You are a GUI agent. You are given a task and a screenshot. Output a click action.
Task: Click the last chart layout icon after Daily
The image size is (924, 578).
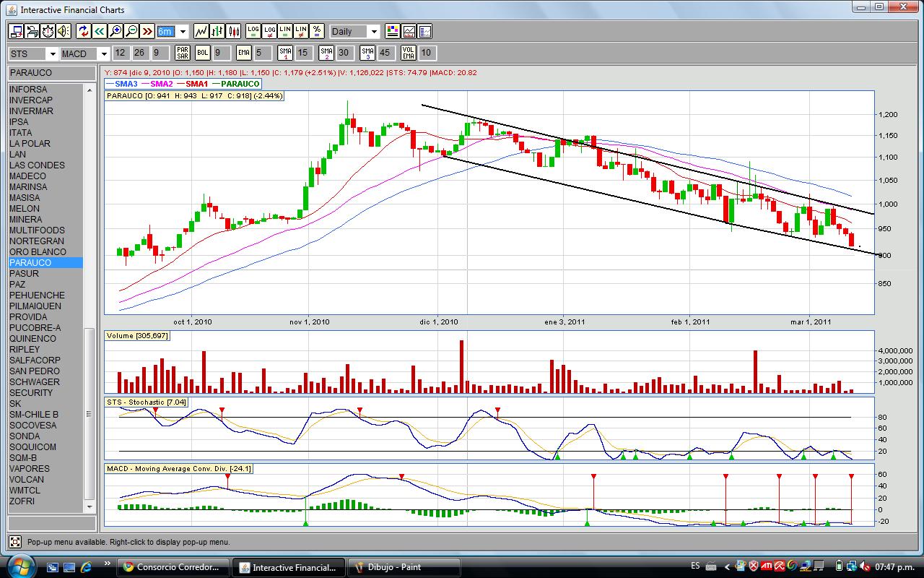(424, 31)
